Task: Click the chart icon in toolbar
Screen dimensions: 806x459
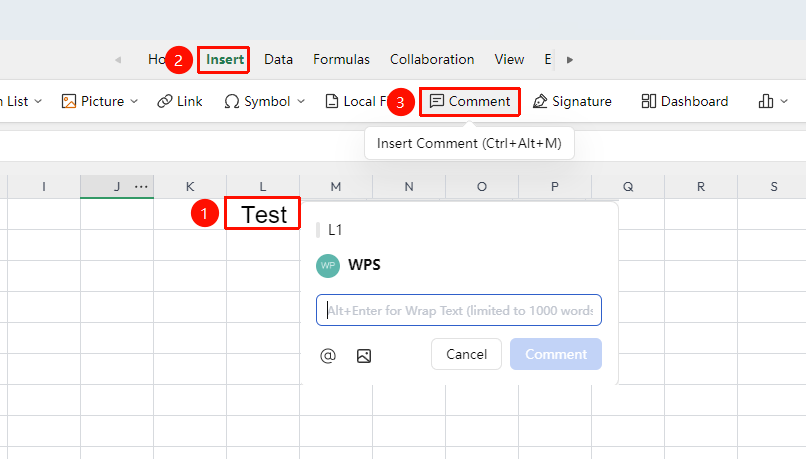Action: (766, 101)
